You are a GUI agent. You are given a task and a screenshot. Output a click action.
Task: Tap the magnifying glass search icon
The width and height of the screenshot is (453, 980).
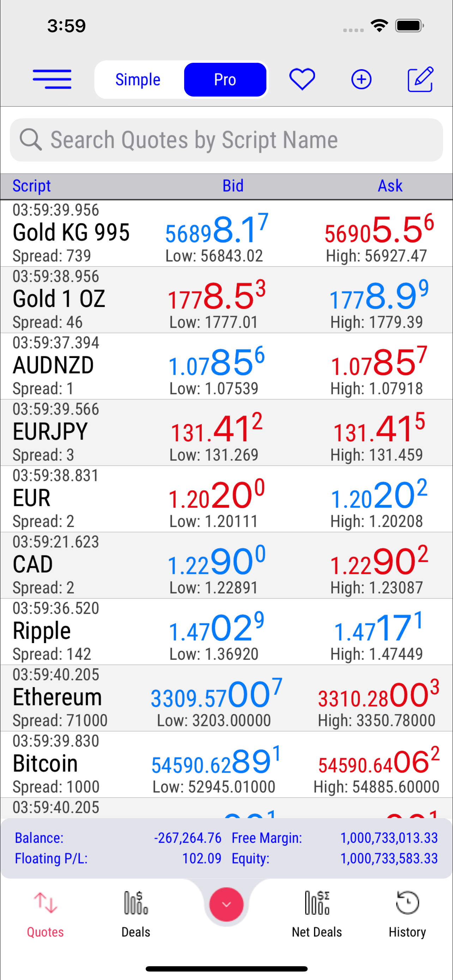click(x=30, y=140)
